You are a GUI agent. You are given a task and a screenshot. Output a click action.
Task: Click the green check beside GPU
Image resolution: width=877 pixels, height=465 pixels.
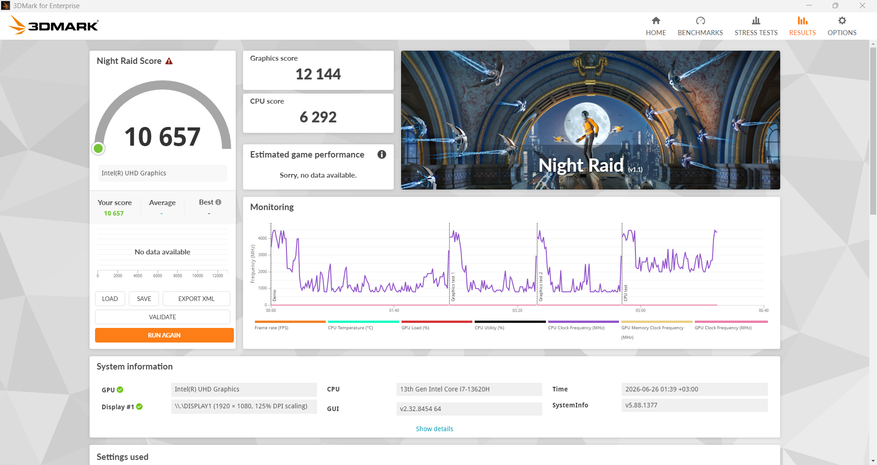[x=120, y=389]
